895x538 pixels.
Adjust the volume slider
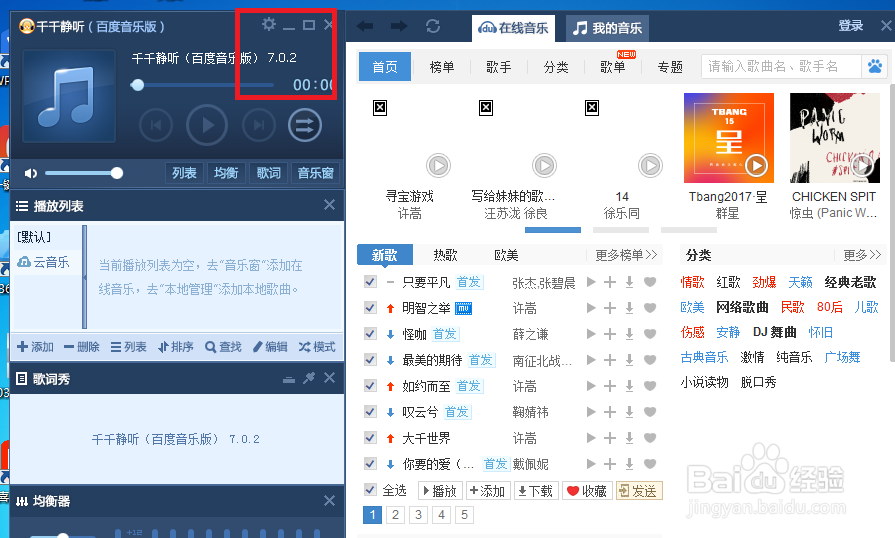pyautogui.click(x=83, y=173)
